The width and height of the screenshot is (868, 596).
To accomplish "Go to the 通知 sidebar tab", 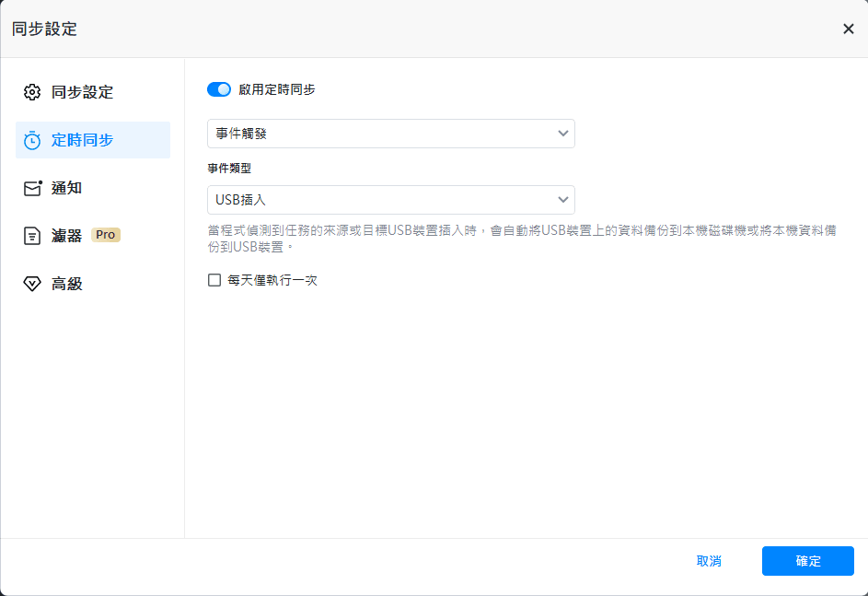I will click(93, 188).
